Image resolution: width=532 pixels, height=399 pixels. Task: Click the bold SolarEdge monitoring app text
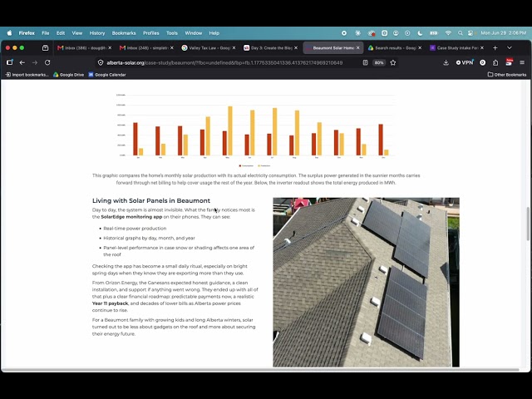tap(131, 217)
